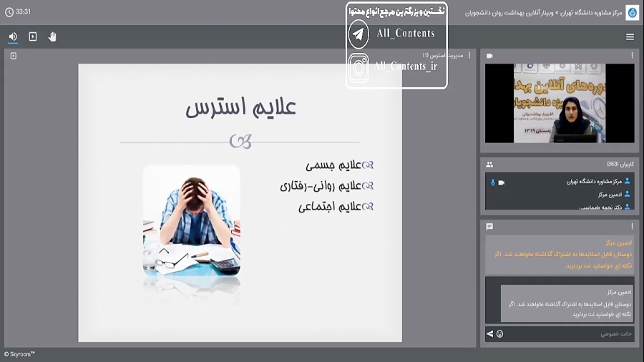The height and width of the screenshot is (362, 644).
Task: Click the blue microphone icon beside first user
Action: 493,182
